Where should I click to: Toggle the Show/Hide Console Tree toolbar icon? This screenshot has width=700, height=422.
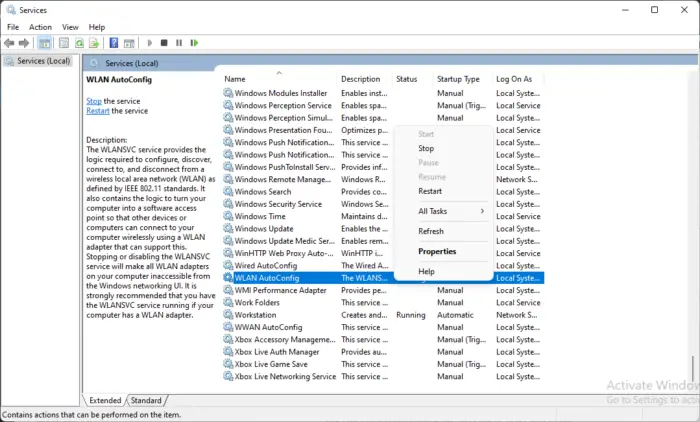[x=44, y=43]
